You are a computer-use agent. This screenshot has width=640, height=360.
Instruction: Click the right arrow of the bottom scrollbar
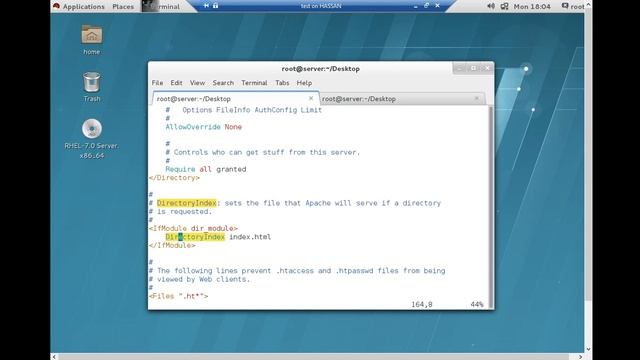click(x=580, y=357)
